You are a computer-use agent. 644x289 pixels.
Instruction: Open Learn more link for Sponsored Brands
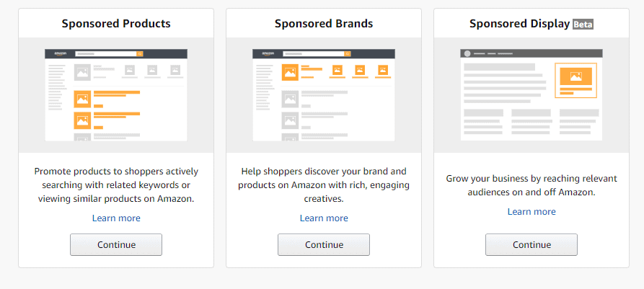[324, 218]
